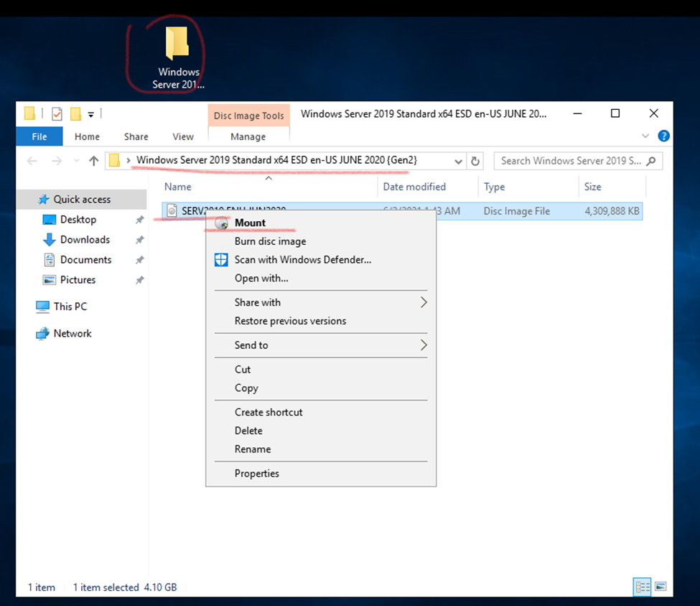Go up one folder with the Up arrow
This screenshot has height=606, width=700.
pos(93,161)
